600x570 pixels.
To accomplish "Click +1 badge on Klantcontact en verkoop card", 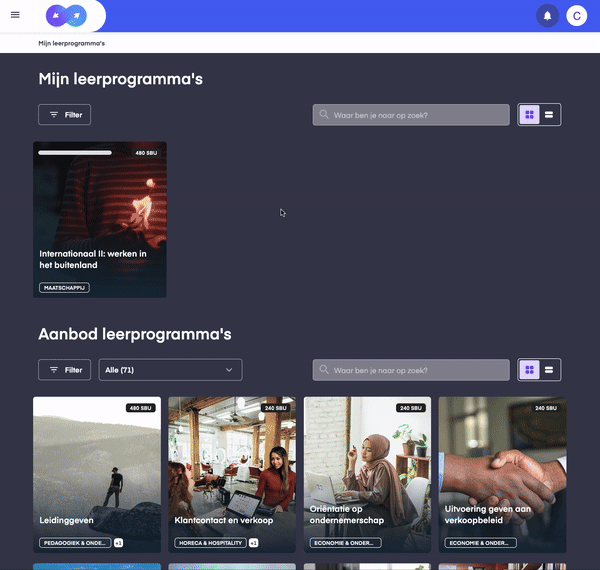I will click(x=254, y=543).
